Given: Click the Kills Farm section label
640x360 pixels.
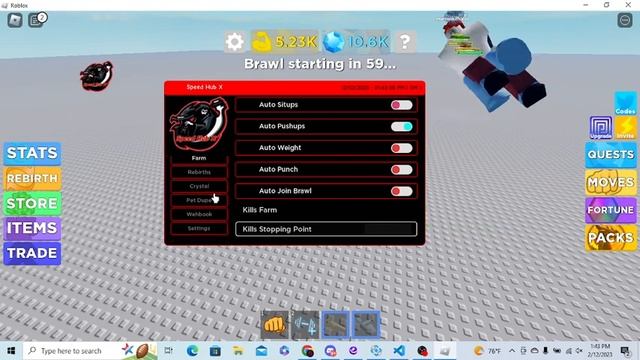Looking at the screenshot, I should tap(260, 210).
